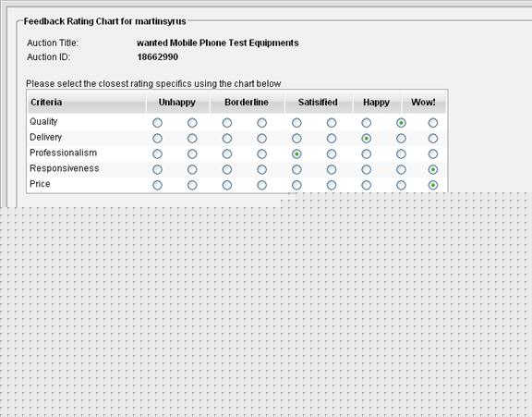
Task: Click the selected Satisfied radio for Professionalism
Action: pyautogui.click(x=296, y=153)
